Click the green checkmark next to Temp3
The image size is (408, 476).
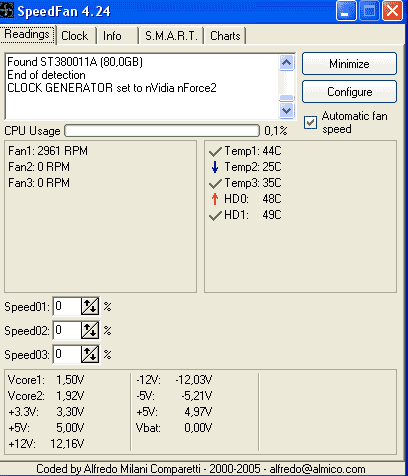[215, 183]
